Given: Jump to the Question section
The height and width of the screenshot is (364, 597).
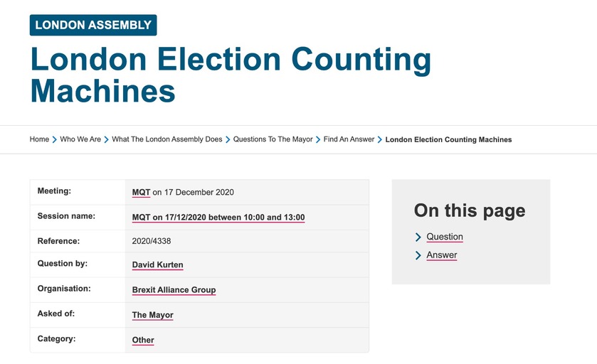Looking at the screenshot, I should pos(445,237).
